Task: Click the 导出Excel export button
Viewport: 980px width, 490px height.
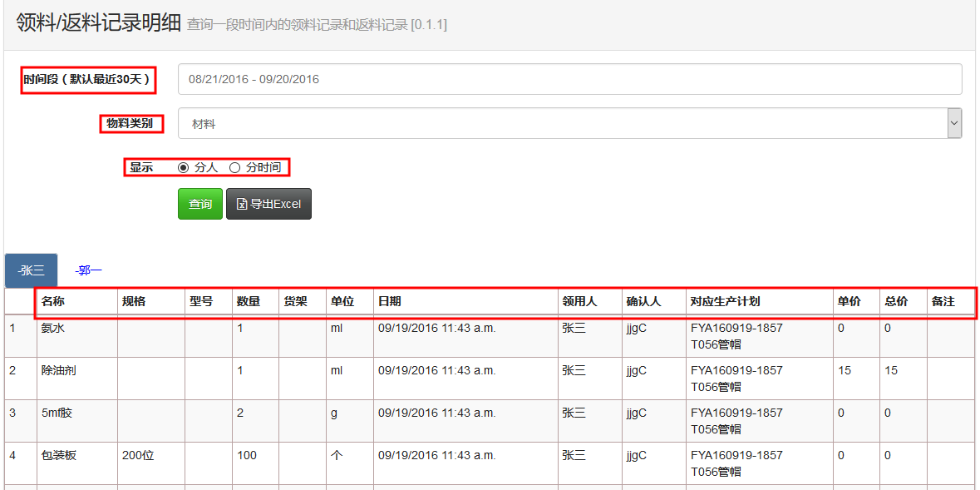Action: click(x=268, y=204)
